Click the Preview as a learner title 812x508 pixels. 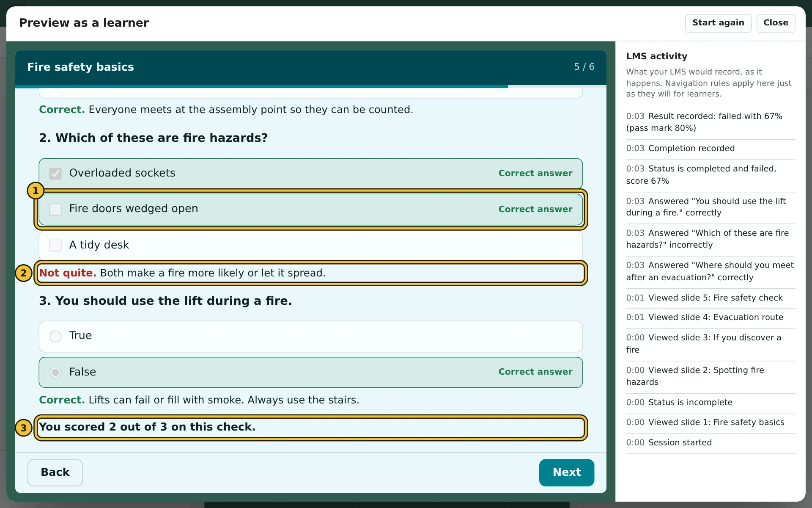[x=84, y=23]
